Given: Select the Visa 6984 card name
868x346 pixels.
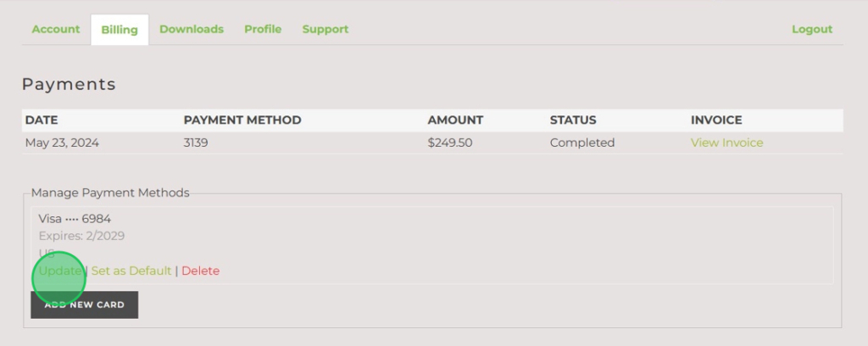Looking at the screenshot, I should [75, 219].
